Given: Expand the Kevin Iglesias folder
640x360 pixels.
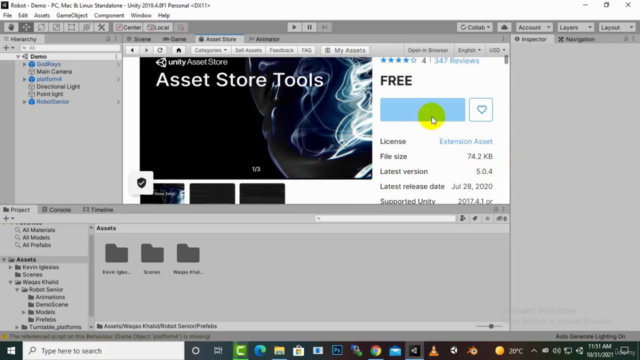Looking at the screenshot, I should (x=11, y=267).
